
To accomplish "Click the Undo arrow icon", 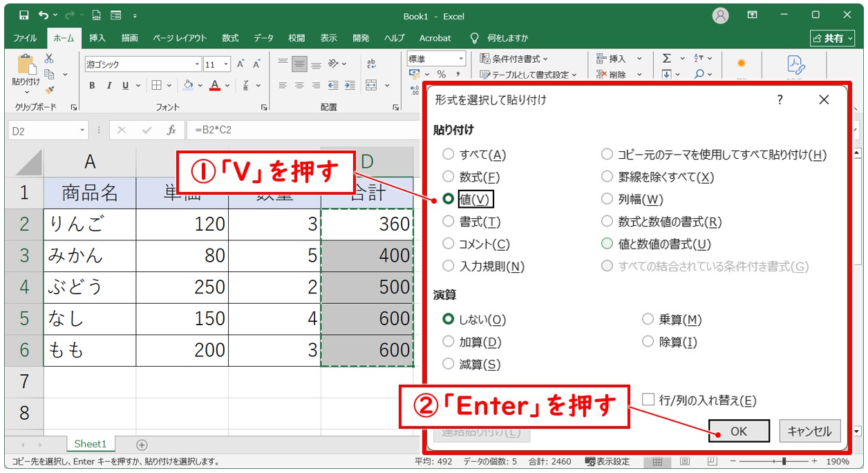I will (44, 15).
